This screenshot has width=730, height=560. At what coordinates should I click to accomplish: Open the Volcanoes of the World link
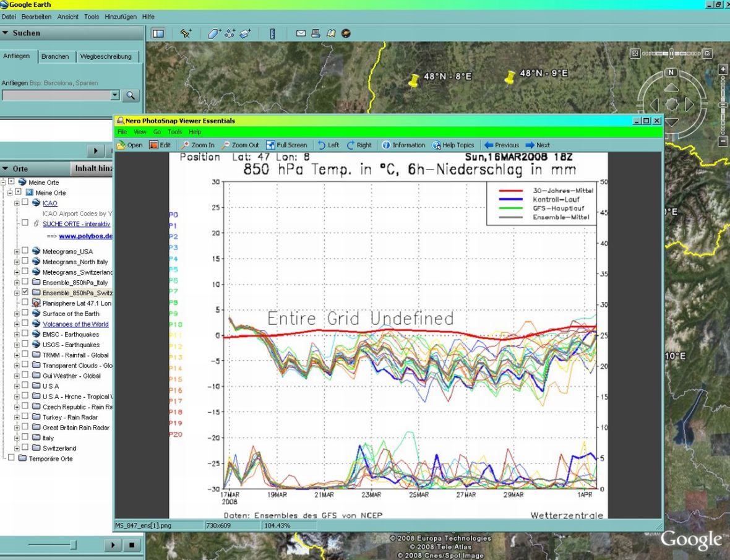(x=75, y=324)
